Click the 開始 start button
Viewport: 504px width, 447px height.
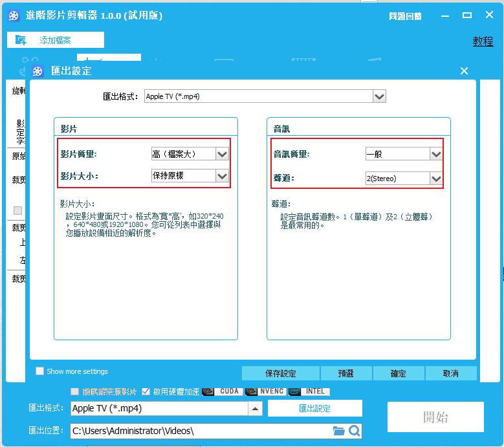pyautogui.click(x=435, y=417)
